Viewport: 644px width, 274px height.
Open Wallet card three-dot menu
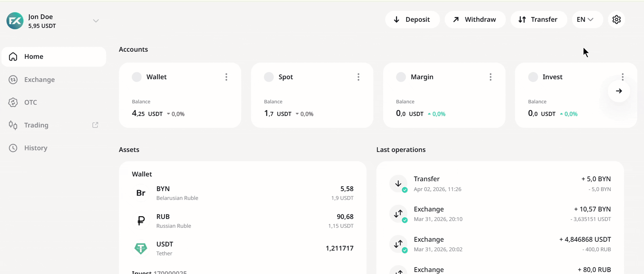(x=226, y=77)
